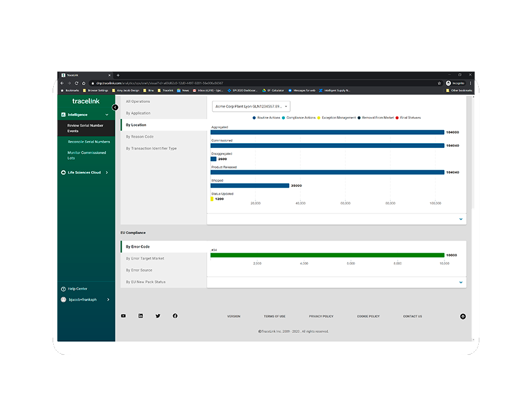Open the Intelligent Supply N... bookmark

(335, 90)
